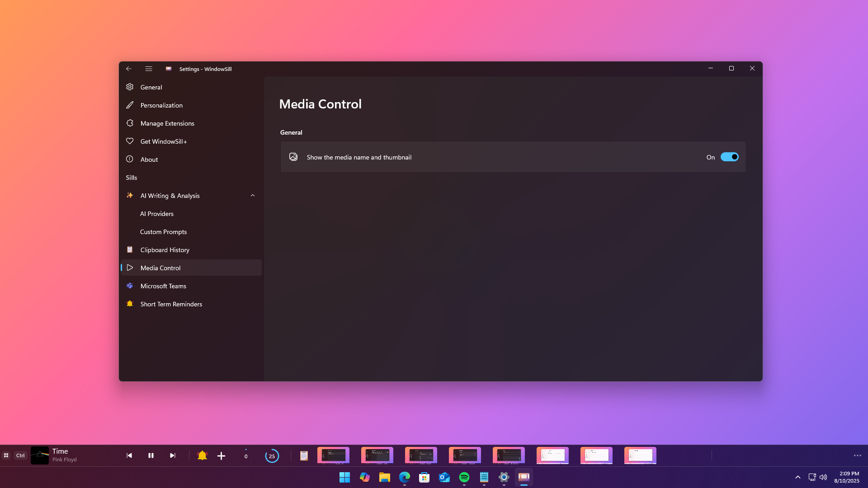
Task: Click the back arrow in the title bar
Action: [129, 69]
